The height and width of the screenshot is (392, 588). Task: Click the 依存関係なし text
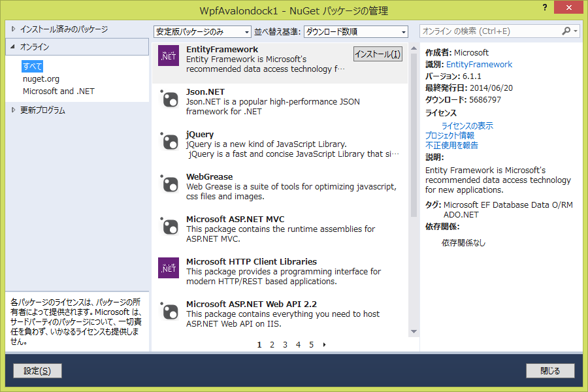tap(463, 243)
